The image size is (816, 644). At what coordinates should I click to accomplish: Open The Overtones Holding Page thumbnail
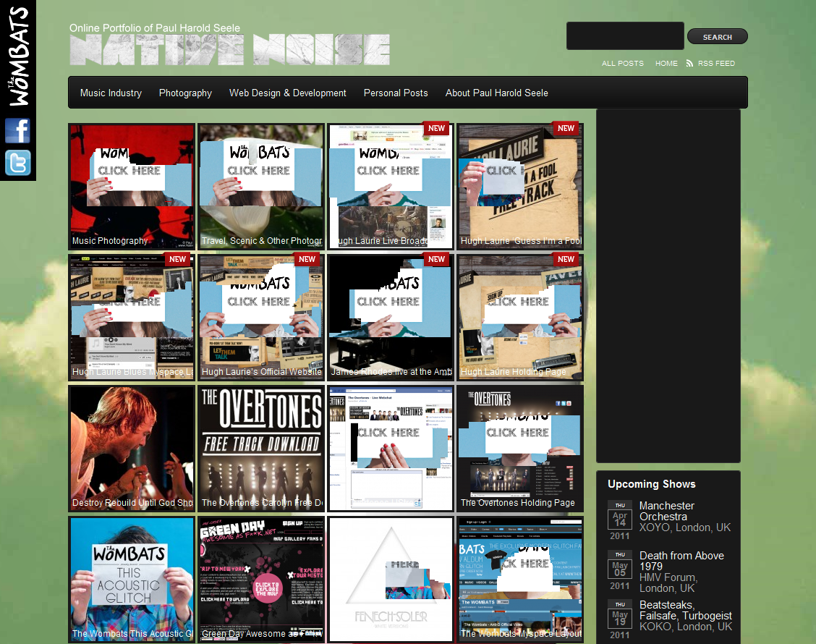coord(520,448)
